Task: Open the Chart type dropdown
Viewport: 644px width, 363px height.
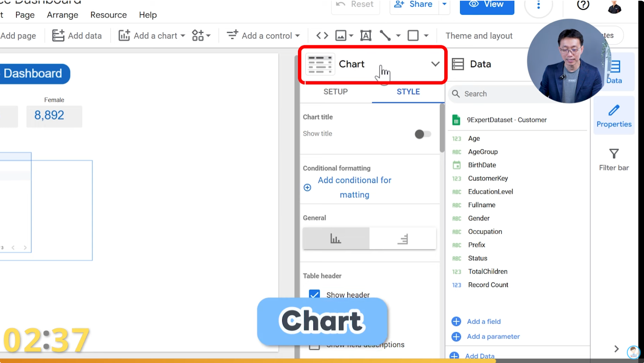Action: (x=435, y=64)
